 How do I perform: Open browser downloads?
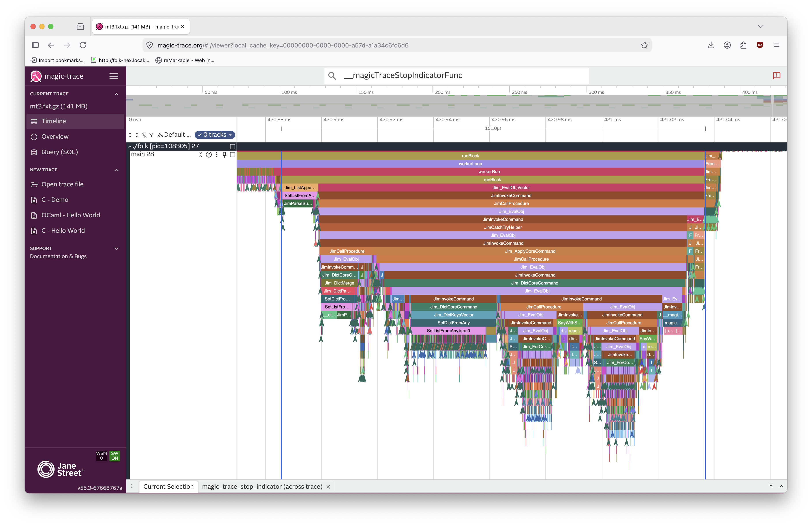711,45
